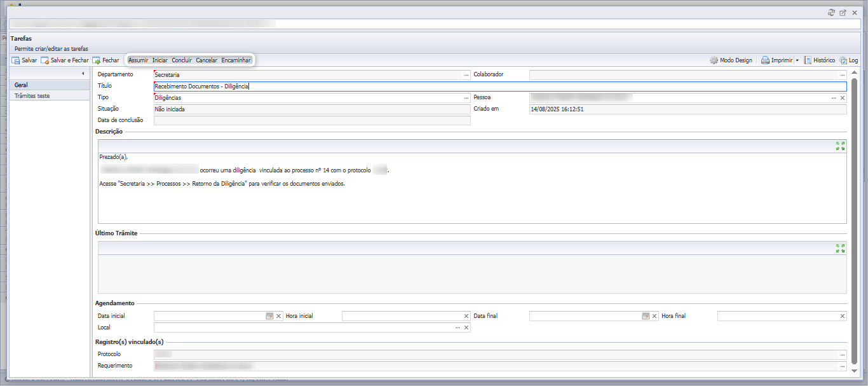Open the Local lookup ellipsis
The width and height of the screenshot is (868, 386).
coord(458,327)
